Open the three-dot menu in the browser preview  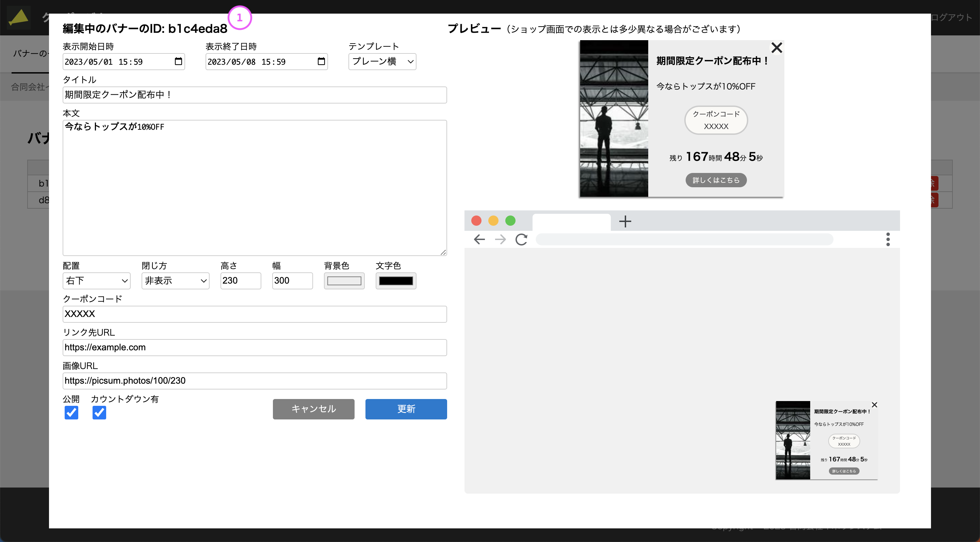(888, 239)
